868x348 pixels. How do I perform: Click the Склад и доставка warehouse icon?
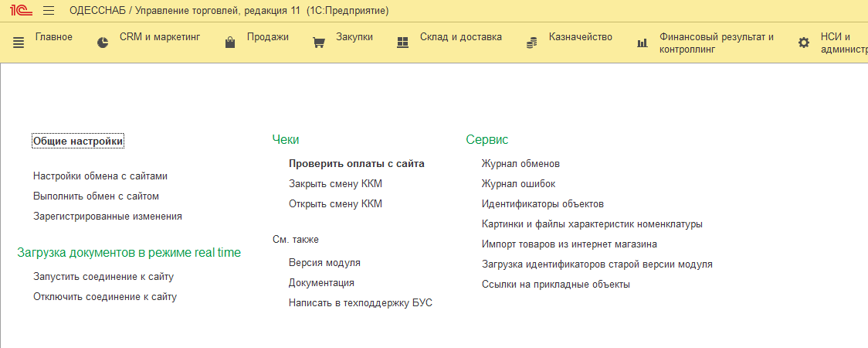click(402, 43)
